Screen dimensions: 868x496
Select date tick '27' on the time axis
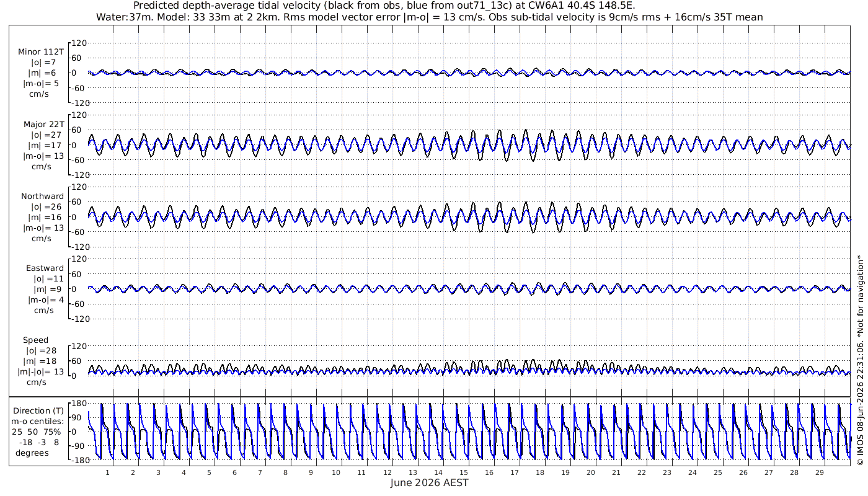(769, 472)
